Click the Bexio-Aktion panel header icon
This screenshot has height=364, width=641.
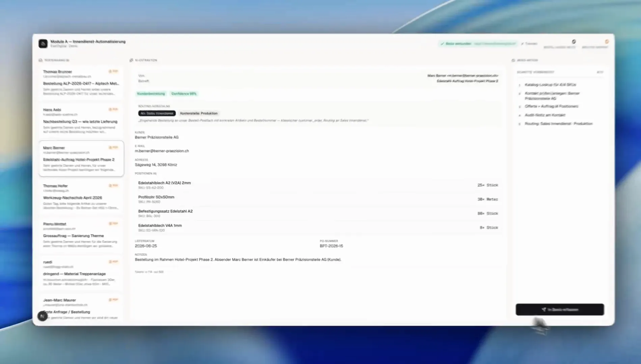tap(513, 60)
